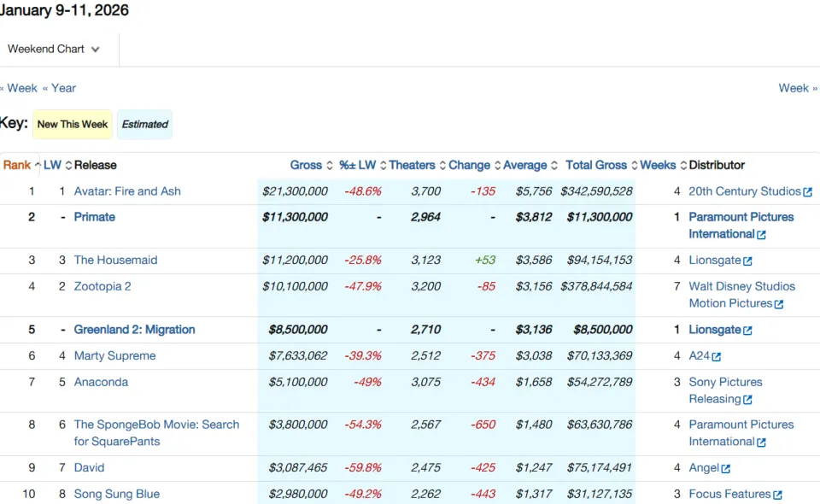
Task: Click the Estimated key label
Action: (x=145, y=125)
